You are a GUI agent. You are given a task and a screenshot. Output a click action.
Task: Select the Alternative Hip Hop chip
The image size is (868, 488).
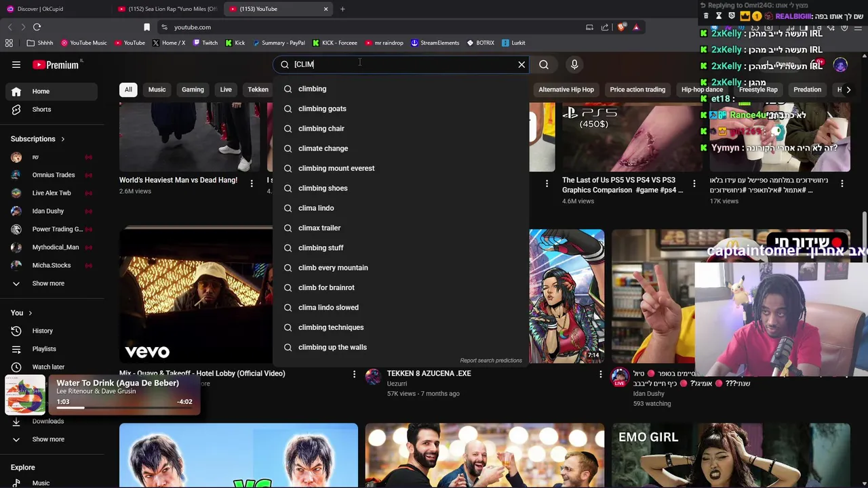click(x=566, y=89)
